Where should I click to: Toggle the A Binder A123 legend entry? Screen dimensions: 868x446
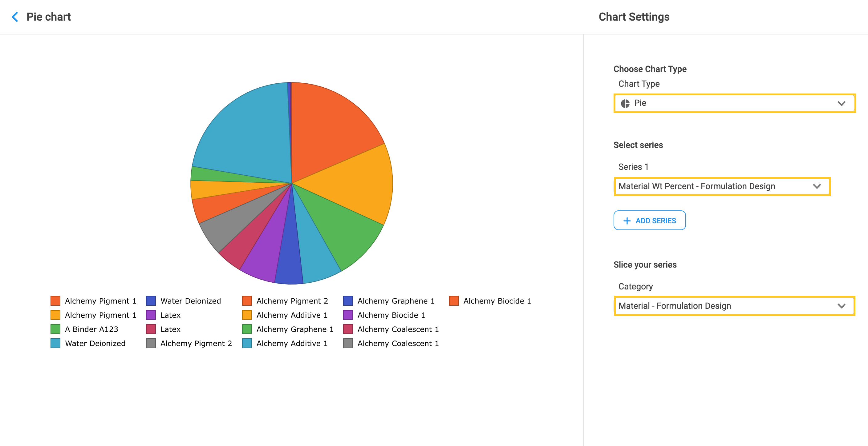point(91,329)
